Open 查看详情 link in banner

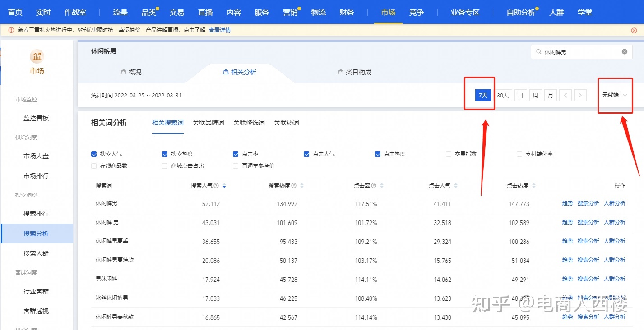[x=220, y=30]
